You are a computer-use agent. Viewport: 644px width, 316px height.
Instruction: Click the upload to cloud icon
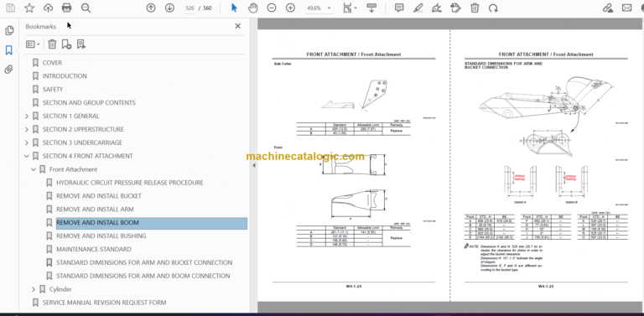(48, 8)
